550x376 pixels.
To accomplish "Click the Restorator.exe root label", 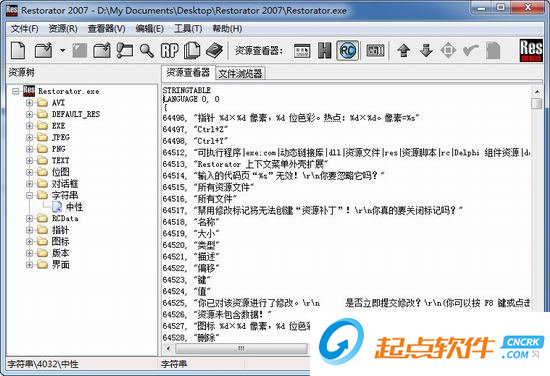I will [69, 91].
